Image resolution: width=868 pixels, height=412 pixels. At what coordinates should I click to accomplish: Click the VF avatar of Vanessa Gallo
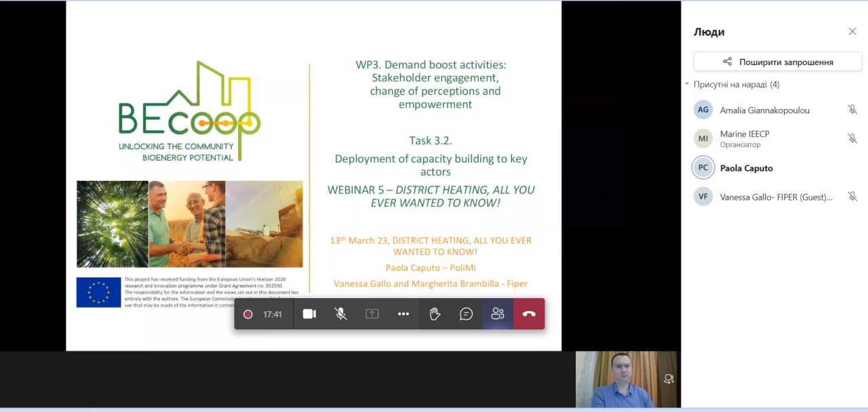pos(703,197)
